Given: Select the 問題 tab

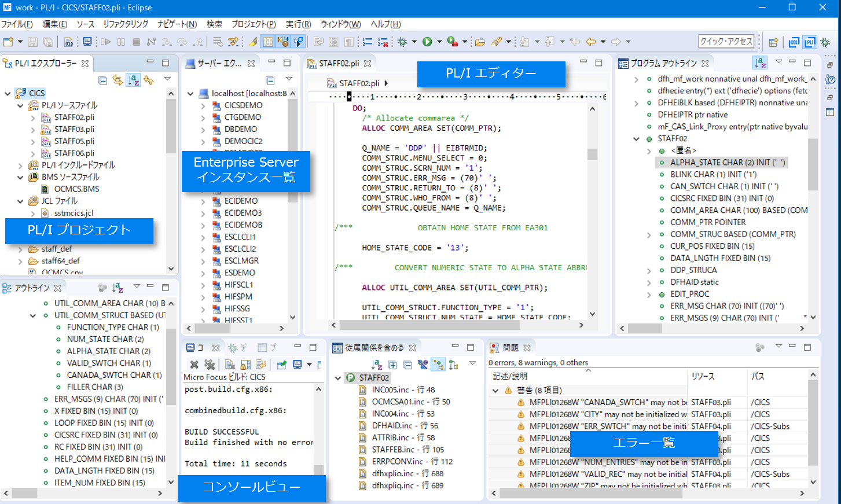Looking at the screenshot, I should (x=511, y=348).
